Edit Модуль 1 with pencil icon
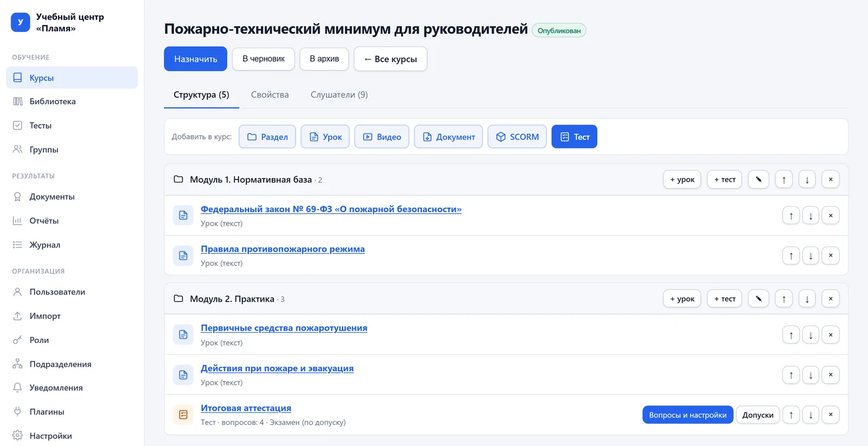The image size is (868, 446). click(758, 179)
